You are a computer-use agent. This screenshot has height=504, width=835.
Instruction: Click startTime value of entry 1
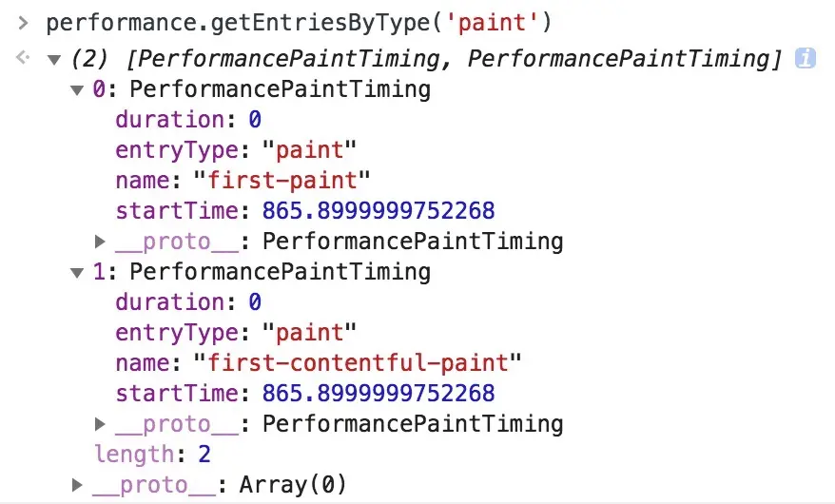379,394
